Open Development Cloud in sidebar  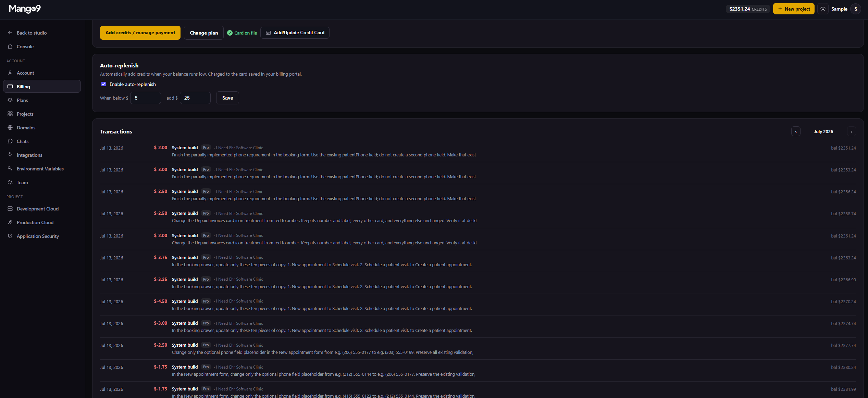pos(42,209)
